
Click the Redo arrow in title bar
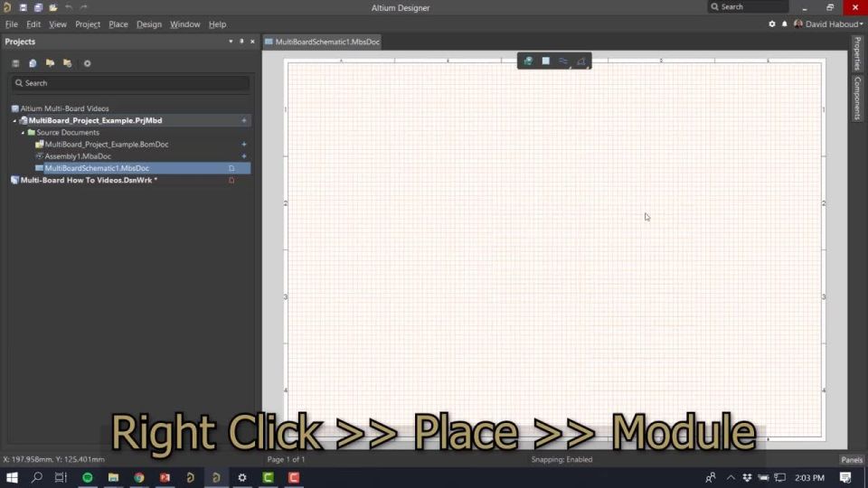coord(83,8)
